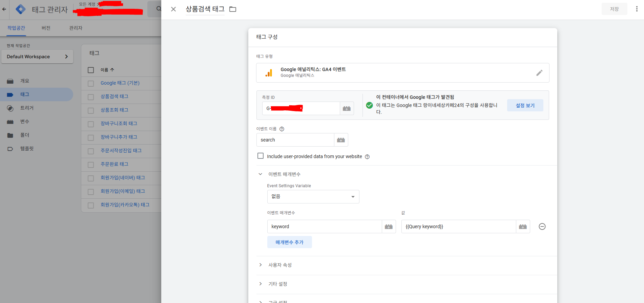Click green check Google tag found icon
644x303 pixels.
(370, 105)
